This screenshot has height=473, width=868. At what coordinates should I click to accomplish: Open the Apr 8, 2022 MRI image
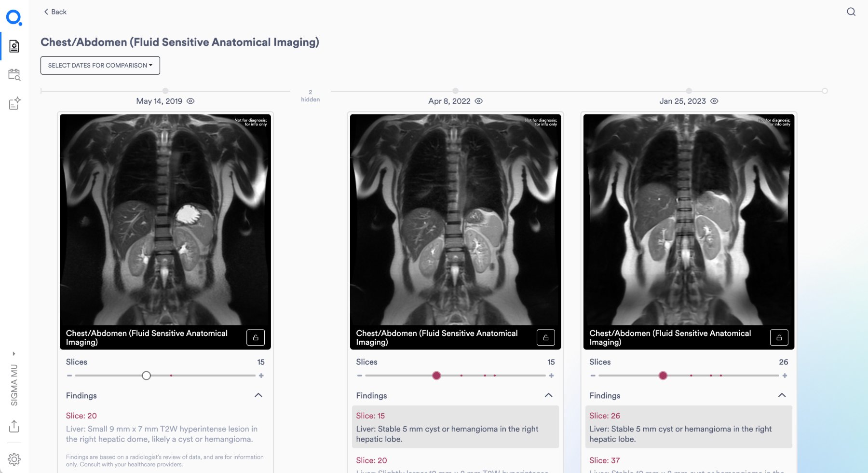tap(455, 220)
